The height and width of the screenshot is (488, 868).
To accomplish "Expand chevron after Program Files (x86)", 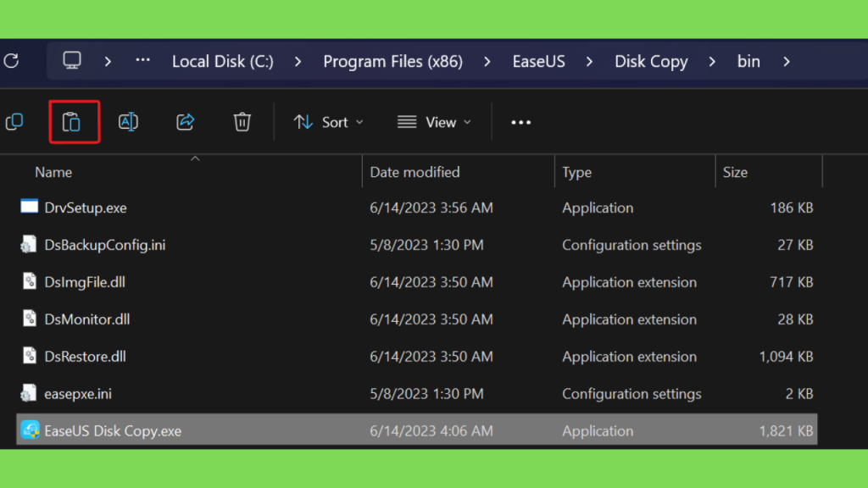I will pyautogui.click(x=487, y=61).
